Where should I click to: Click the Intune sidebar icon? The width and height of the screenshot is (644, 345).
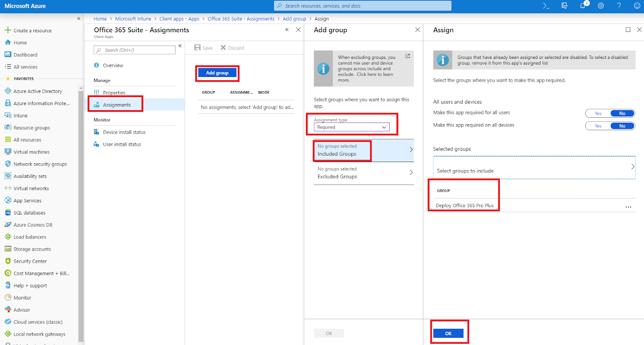point(8,115)
